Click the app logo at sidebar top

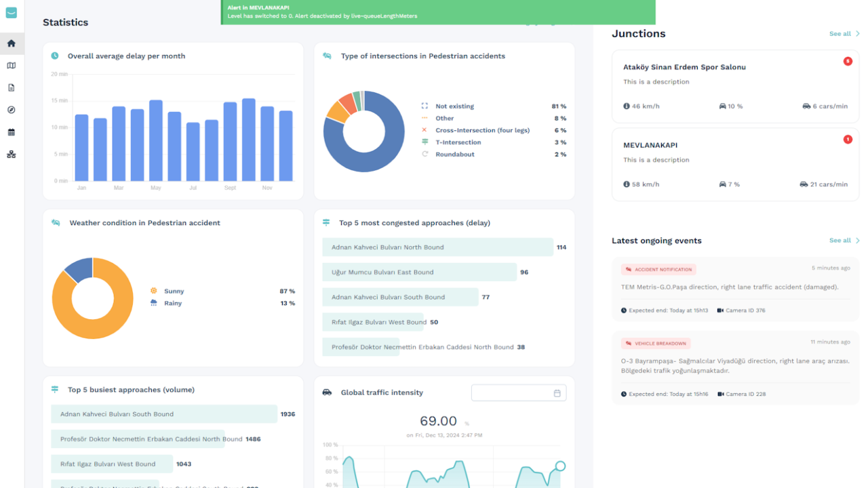tap(11, 12)
